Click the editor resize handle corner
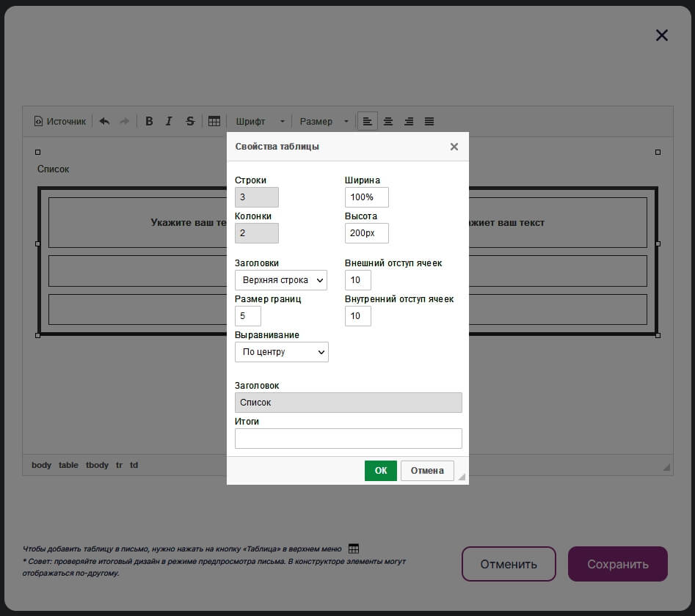695x616 pixels. (x=666, y=467)
